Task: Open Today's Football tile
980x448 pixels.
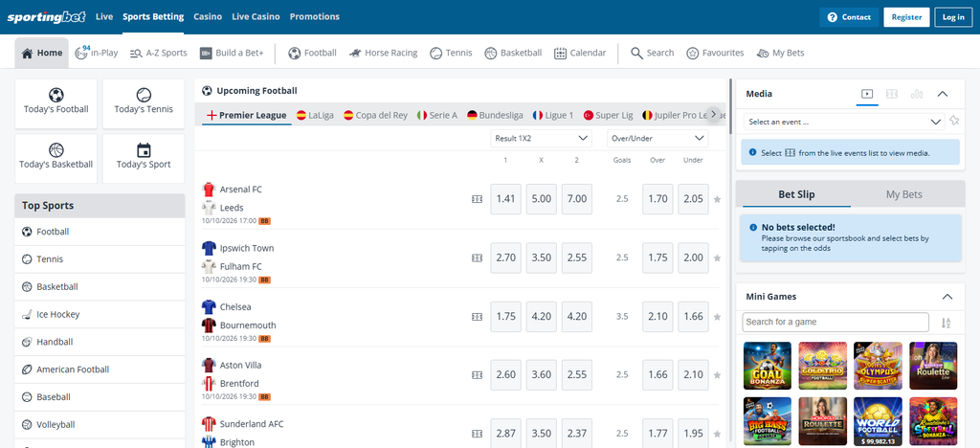Action: click(x=56, y=103)
